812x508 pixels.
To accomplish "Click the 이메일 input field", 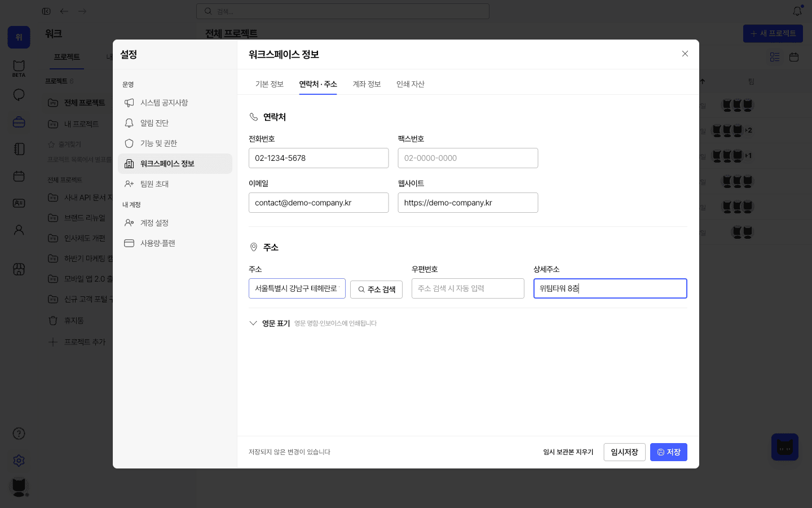I will tap(319, 203).
